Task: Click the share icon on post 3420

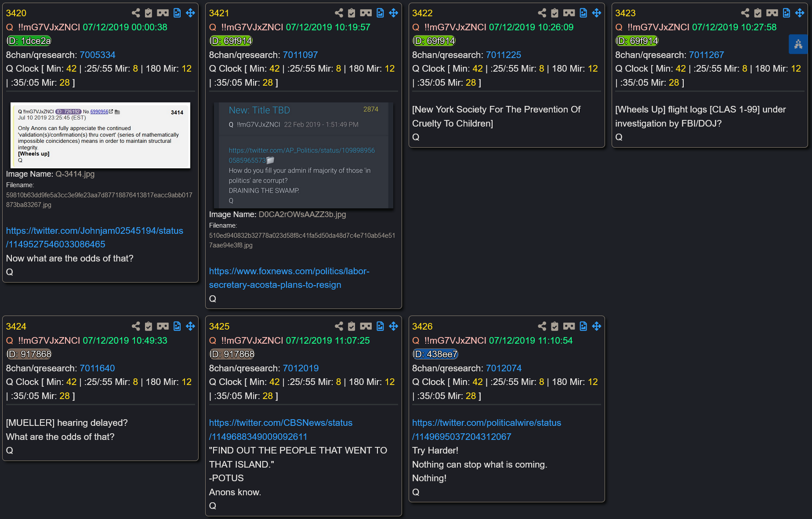Action: 136,13
